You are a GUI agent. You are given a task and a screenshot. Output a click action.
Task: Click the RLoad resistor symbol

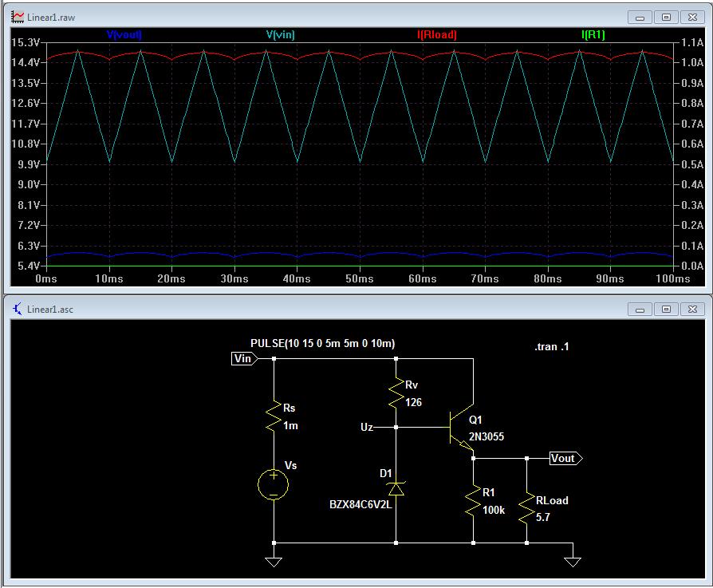click(x=526, y=508)
